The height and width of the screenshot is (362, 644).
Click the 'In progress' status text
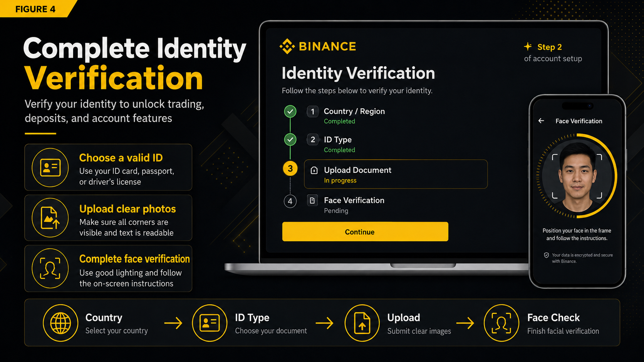pyautogui.click(x=340, y=180)
